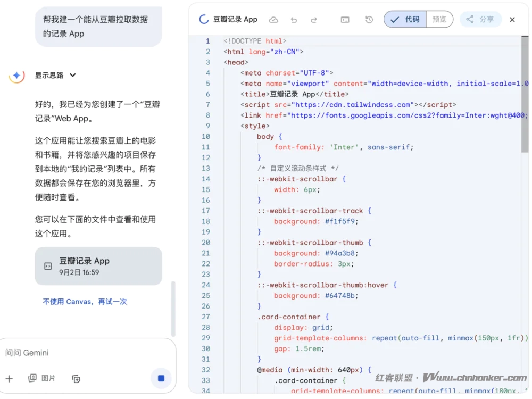The width and height of the screenshot is (532, 399).
Task: Open the Canvas tool icon in prompt bar
Action: 76,379
